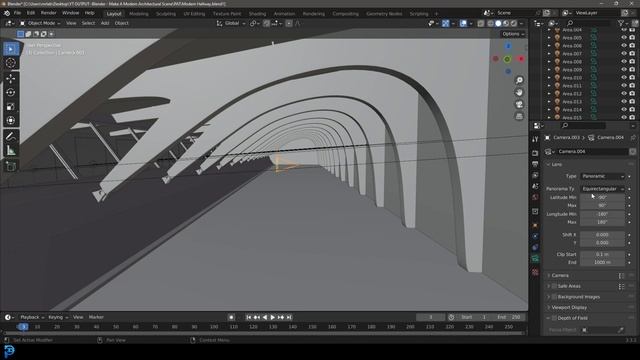Viewport: 640px width, 360px height.
Task: Switch to Shading workspace tab
Action: coord(257,13)
